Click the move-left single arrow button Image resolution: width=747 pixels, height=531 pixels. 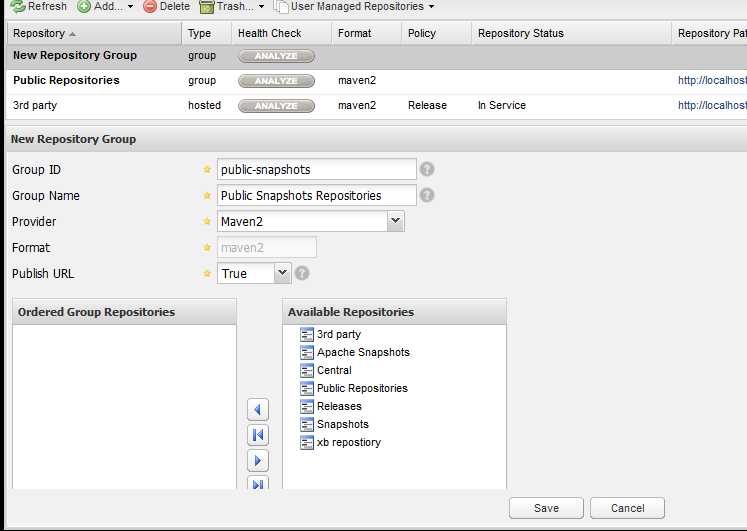pos(258,410)
